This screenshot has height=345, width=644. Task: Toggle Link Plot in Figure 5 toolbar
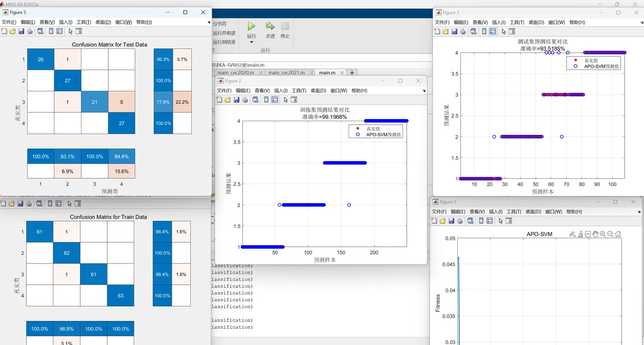pos(40,31)
